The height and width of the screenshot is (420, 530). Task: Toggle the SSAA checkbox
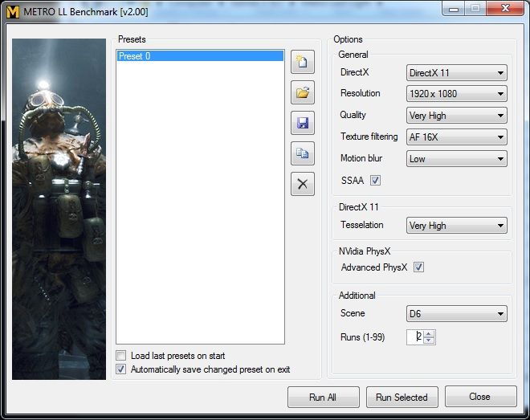point(375,181)
